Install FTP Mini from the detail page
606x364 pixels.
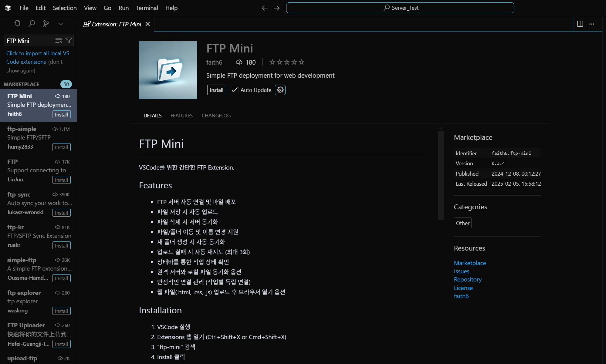pyautogui.click(x=216, y=90)
